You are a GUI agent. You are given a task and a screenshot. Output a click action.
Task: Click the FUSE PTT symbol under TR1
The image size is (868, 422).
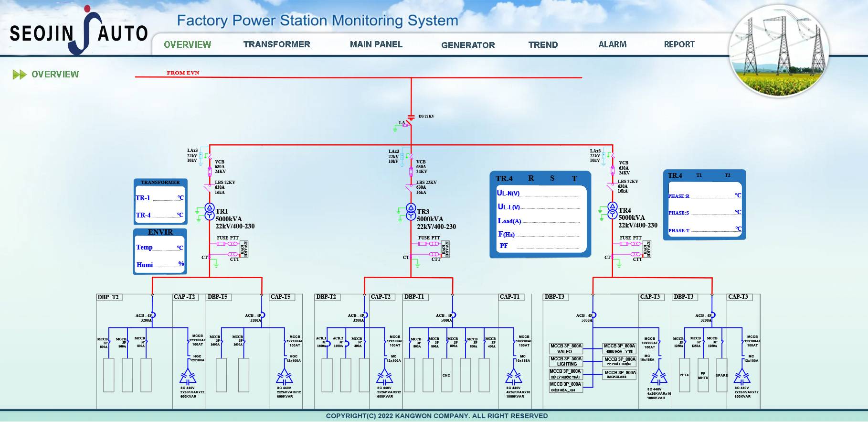[x=228, y=244]
